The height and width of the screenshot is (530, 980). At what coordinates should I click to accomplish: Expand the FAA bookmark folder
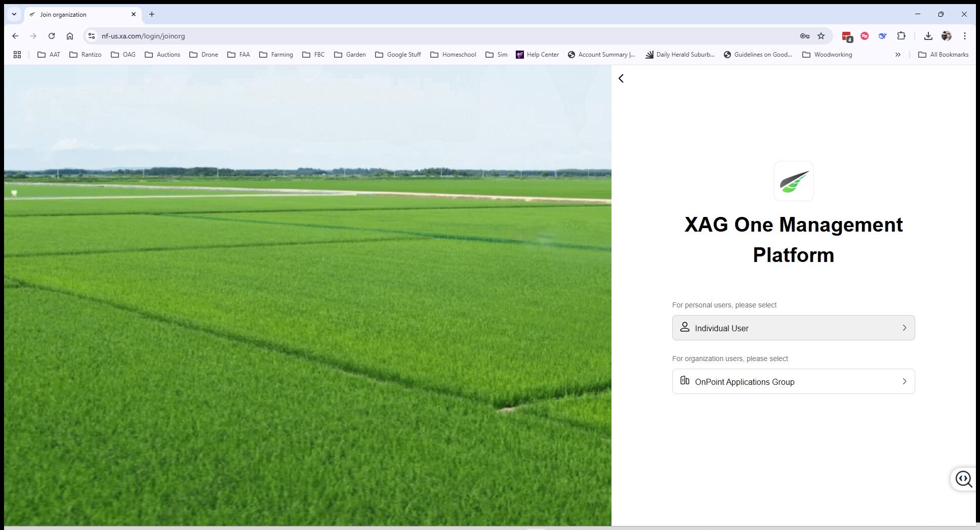[x=238, y=55]
